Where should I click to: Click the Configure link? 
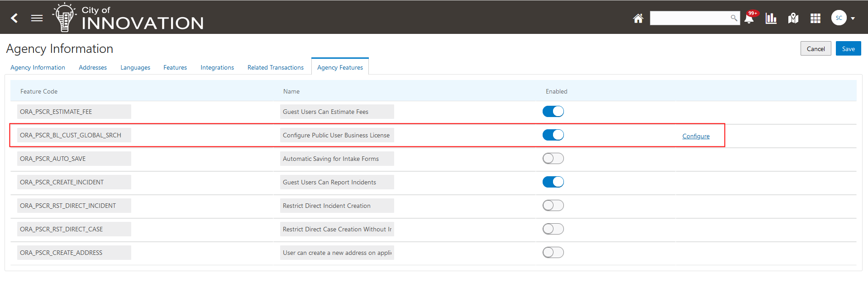(696, 136)
